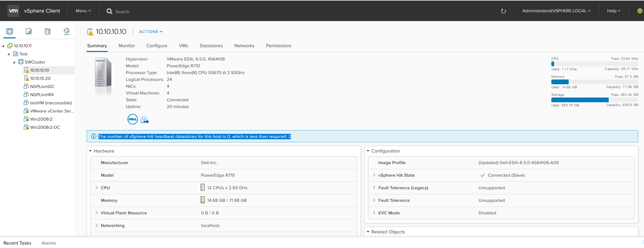The image size is (644, 248).
Task: Click the vSphere HA heartbeat datastores message
Action: pos(195,136)
